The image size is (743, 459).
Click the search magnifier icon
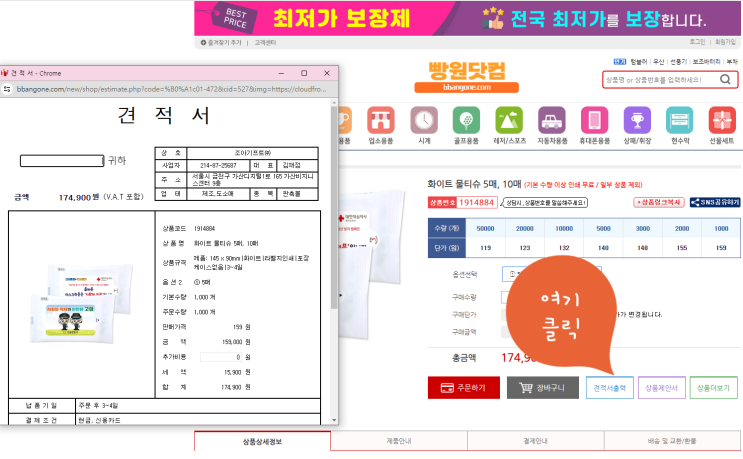(725, 80)
